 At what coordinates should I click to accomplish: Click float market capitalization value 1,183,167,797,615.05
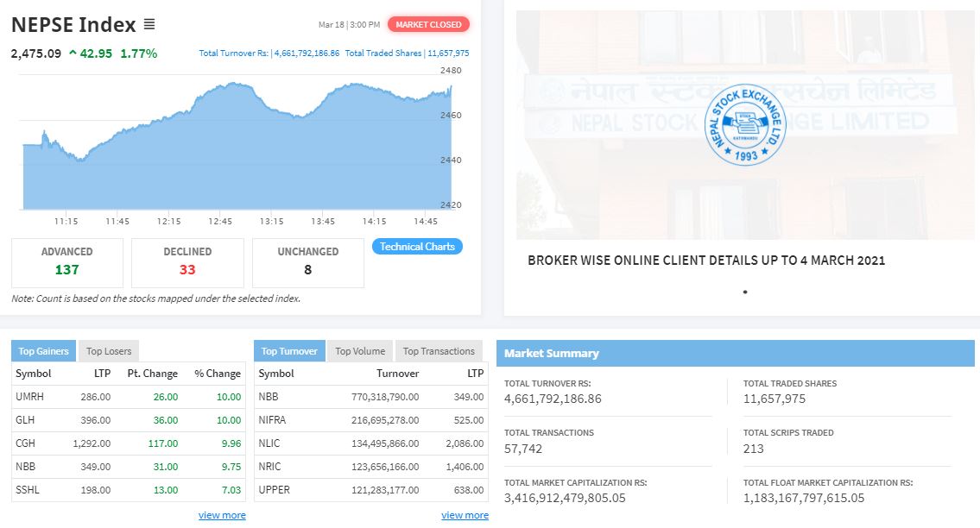[804, 498]
